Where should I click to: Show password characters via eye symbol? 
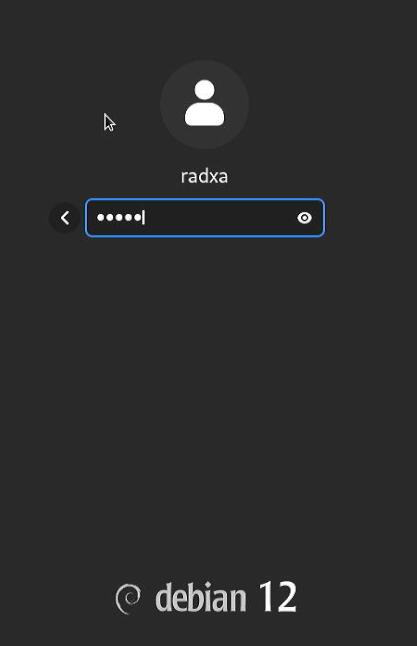(x=304, y=218)
